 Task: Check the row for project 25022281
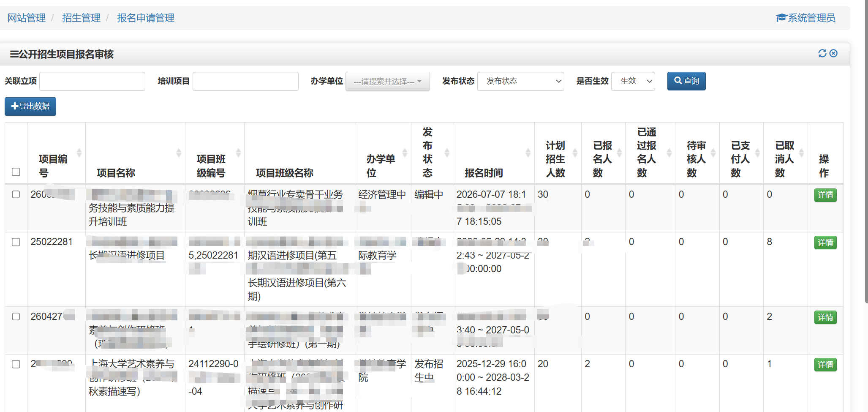16,242
